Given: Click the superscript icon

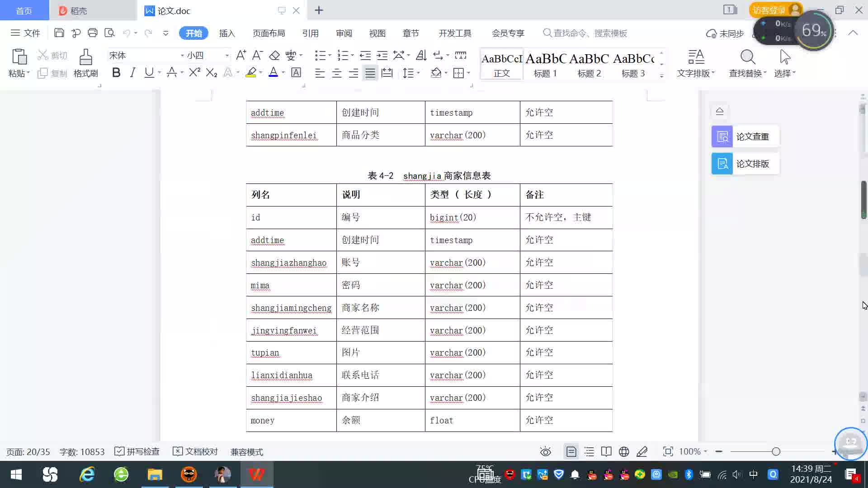Looking at the screenshot, I should pyautogui.click(x=194, y=73).
